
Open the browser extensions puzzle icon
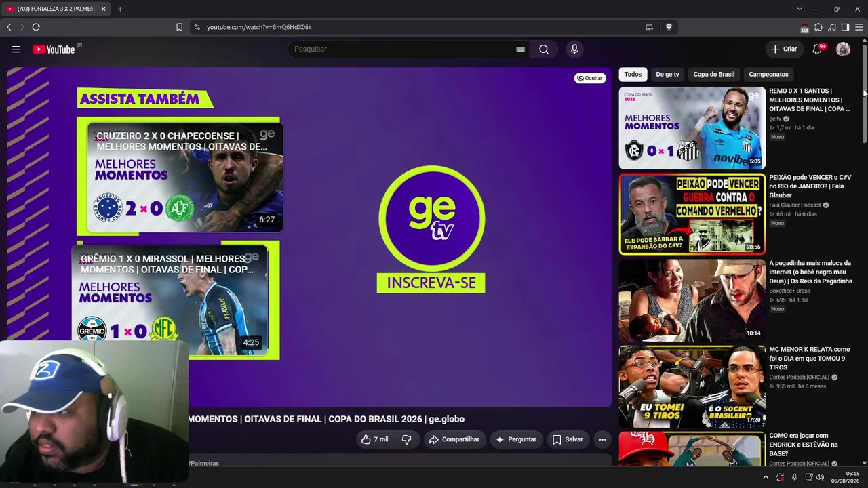tap(818, 27)
